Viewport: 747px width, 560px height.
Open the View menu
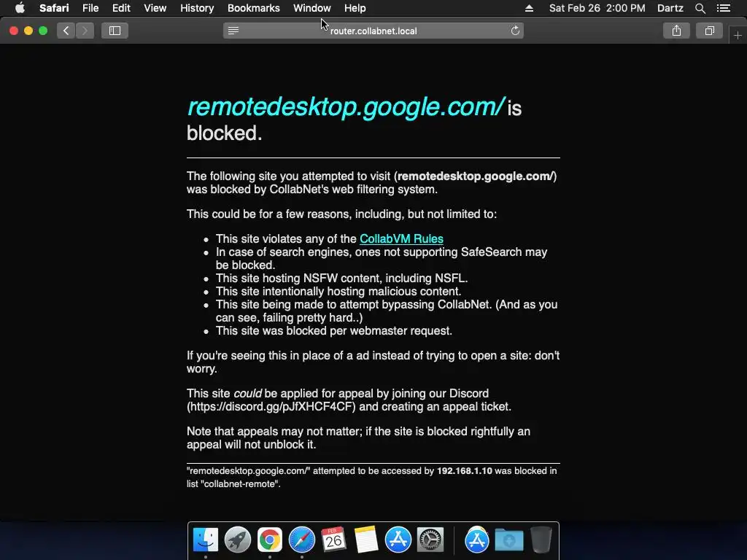pos(155,8)
